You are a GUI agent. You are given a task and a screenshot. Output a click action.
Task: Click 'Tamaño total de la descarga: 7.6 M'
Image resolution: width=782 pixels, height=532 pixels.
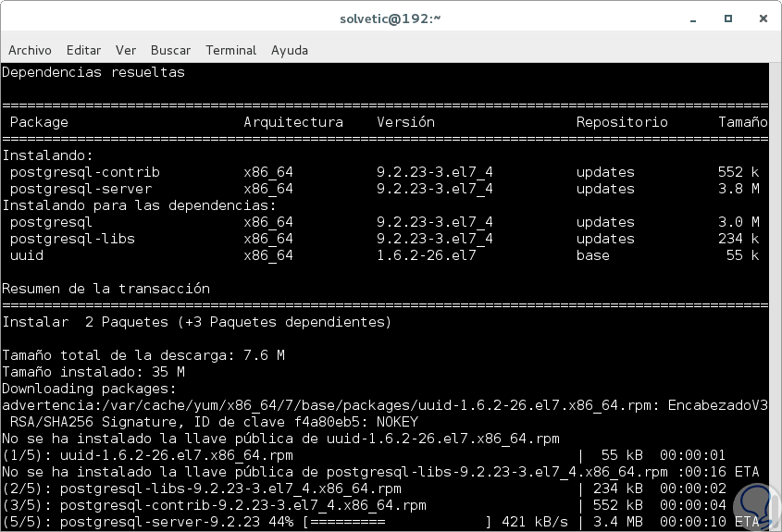pos(143,355)
